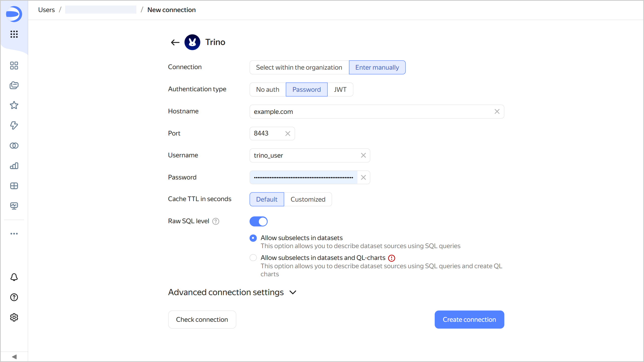Click the notifications bell icon
Screen dimensions: 644x362
point(14,277)
